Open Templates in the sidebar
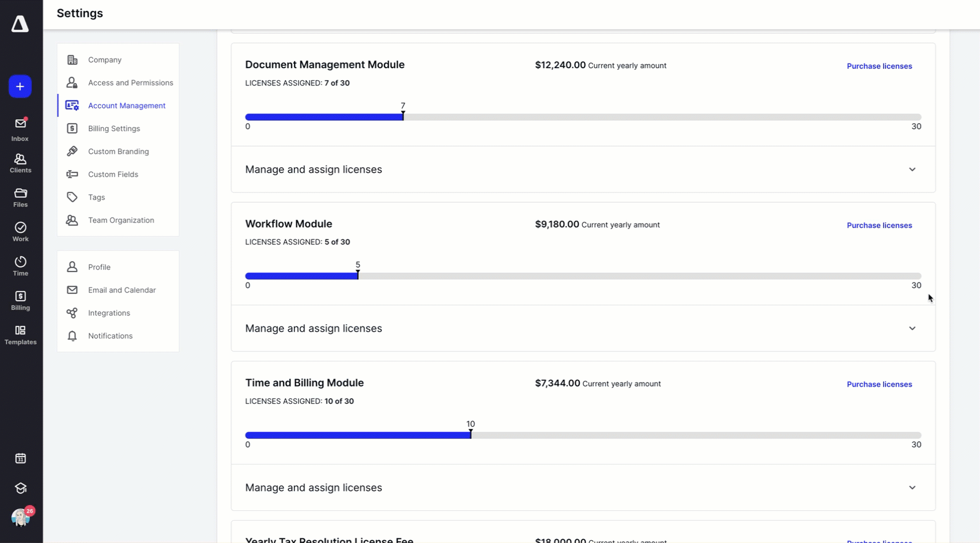980x543 pixels. (20, 335)
